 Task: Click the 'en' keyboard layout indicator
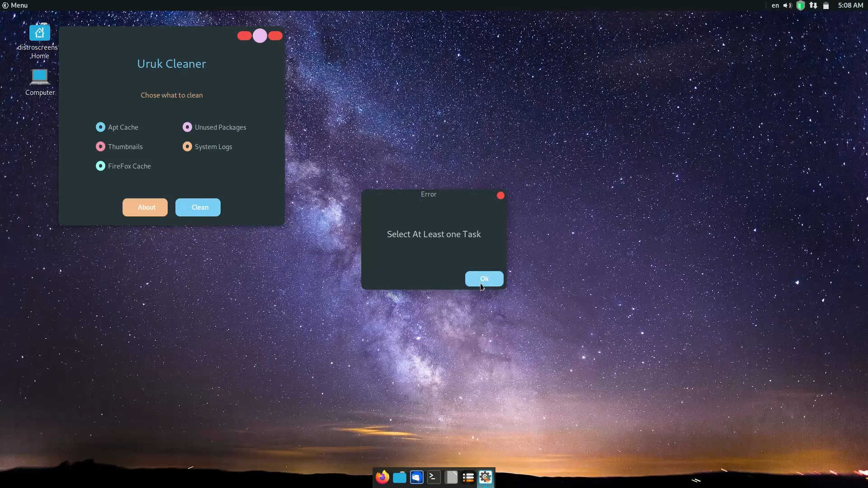(x=775, y=5)
